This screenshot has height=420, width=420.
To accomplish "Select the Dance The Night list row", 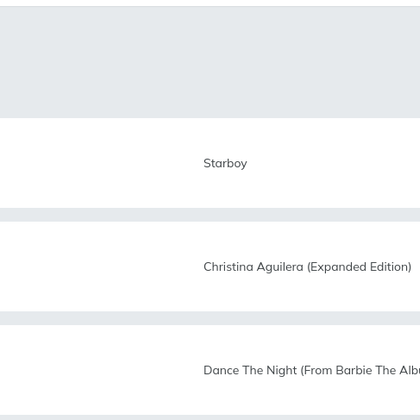I will click(210, 370).
